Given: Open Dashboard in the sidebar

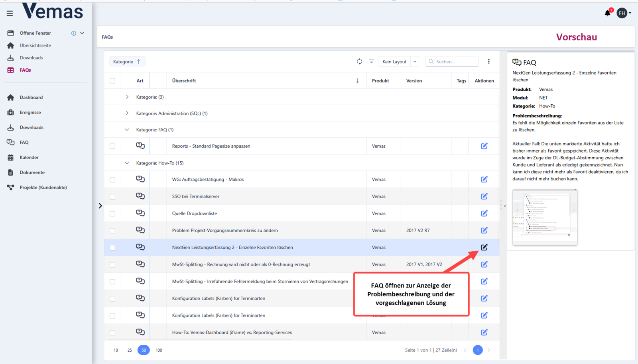Looking at the screenshot, I should (31, 97).
